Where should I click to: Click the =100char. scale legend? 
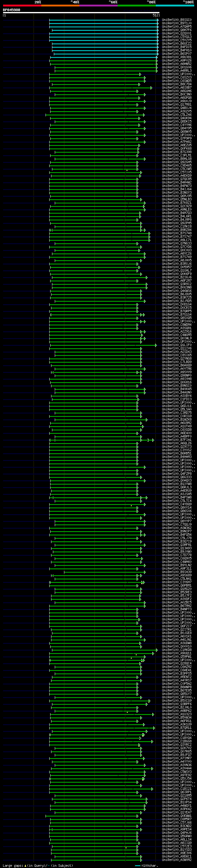click(x=146, y=866)
